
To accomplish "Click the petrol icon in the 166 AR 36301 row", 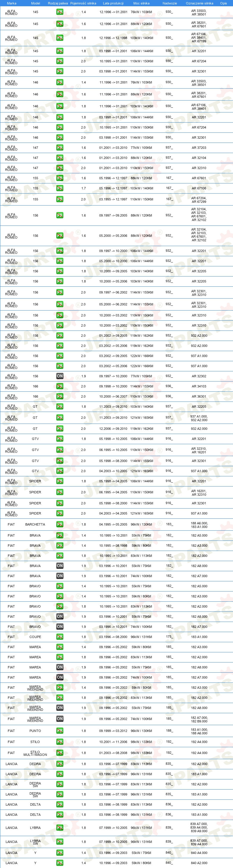I will (x=60, y=396).
